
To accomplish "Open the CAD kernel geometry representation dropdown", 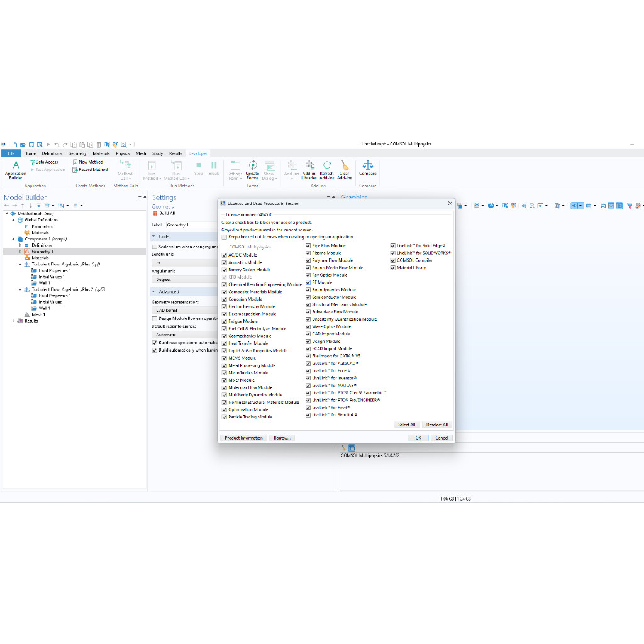I will [x=184, y=311].
